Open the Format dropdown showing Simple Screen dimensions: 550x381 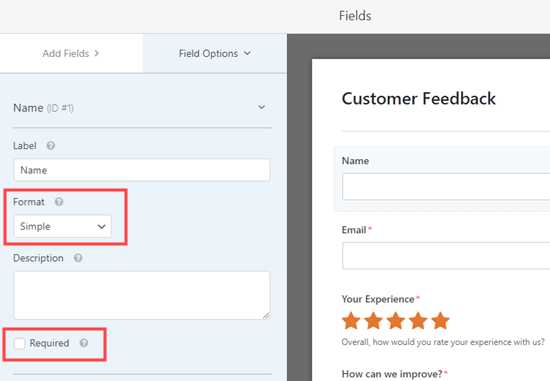[62, 226]
